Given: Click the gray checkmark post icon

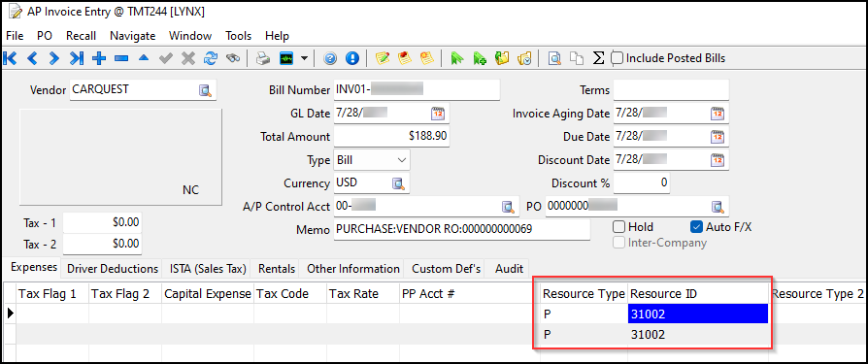Looking at the screenshot, I should [x=165, y=58].
